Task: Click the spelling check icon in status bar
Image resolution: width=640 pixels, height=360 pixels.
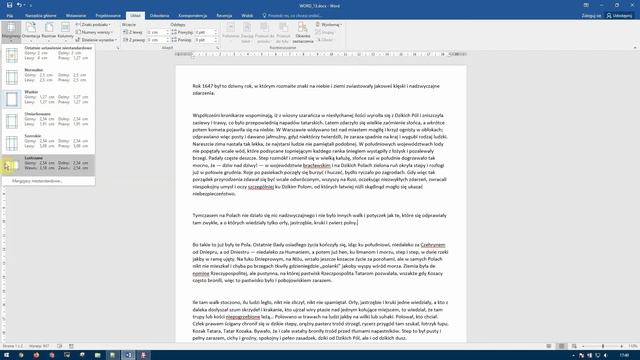Action: tap(60, 346)
